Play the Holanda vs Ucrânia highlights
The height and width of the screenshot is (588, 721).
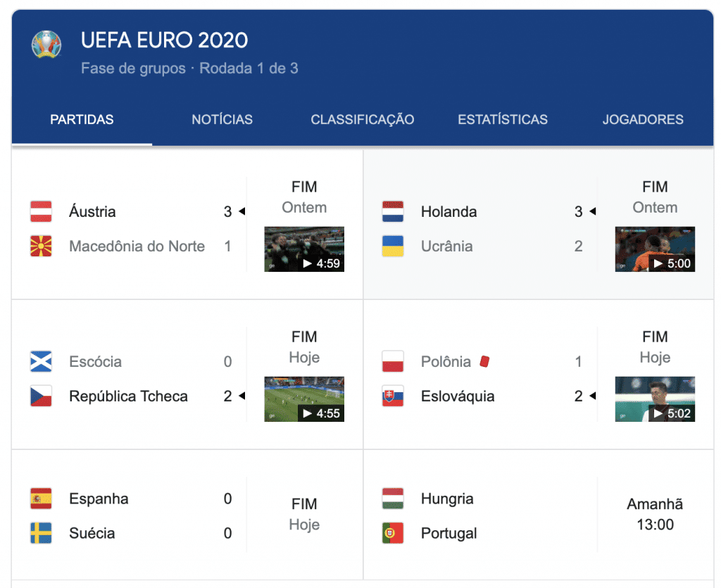click(655, 249)
